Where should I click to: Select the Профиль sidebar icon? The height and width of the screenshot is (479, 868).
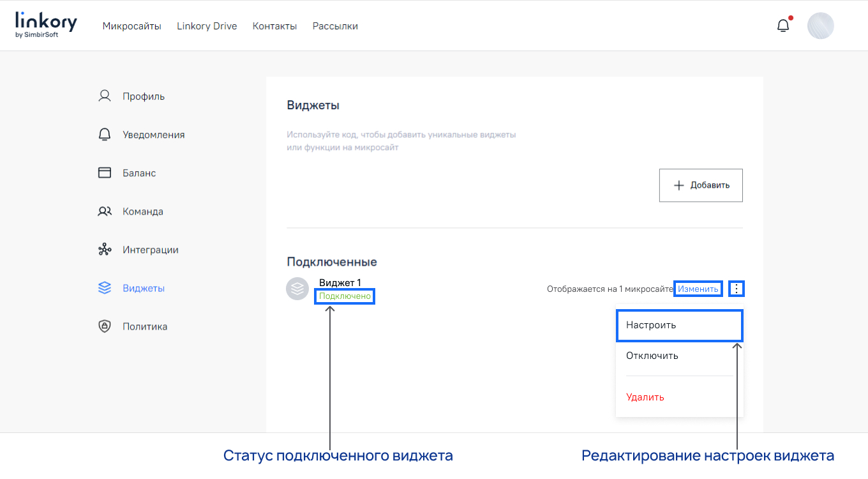[104, 95]
